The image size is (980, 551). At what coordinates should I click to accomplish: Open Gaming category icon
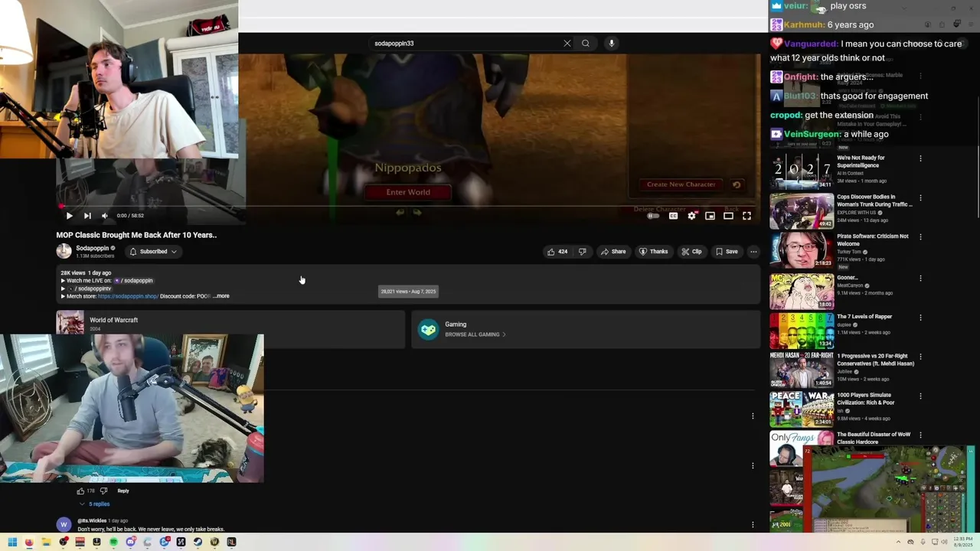428,329
